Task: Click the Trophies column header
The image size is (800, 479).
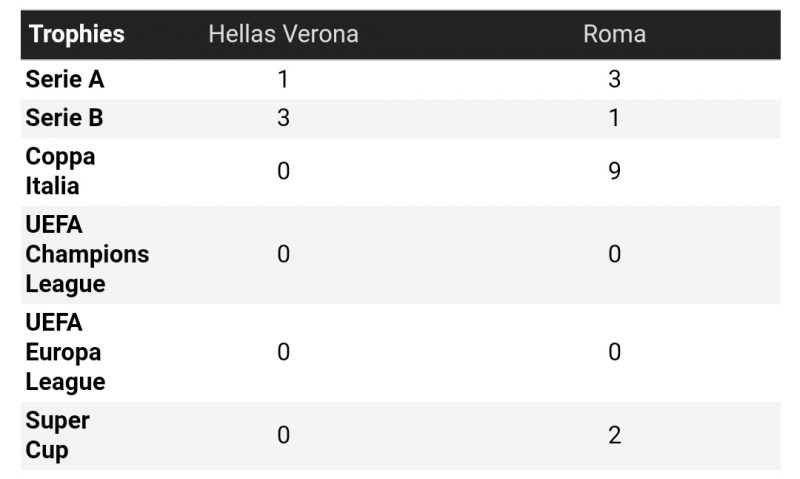Action: (x=77, y=34)
